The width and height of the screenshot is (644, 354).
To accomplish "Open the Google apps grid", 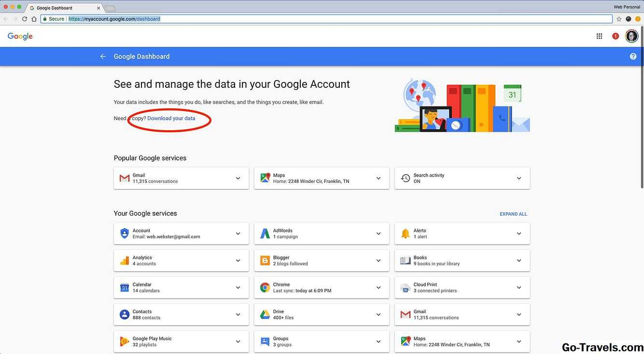I will point(599,36).
